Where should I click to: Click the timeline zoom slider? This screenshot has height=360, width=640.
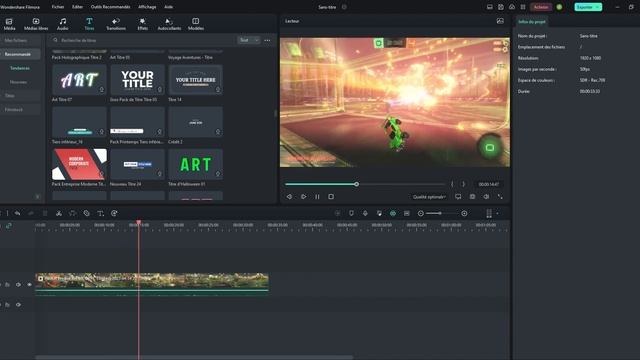[x=442, y=213]
